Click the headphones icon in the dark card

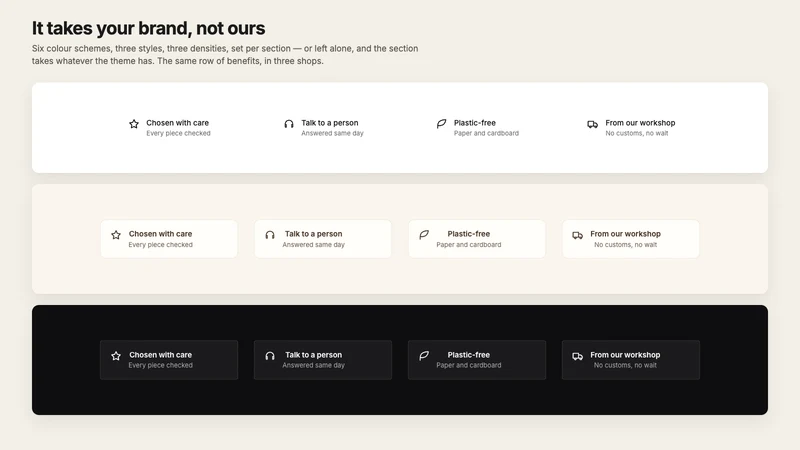[270, 356]
